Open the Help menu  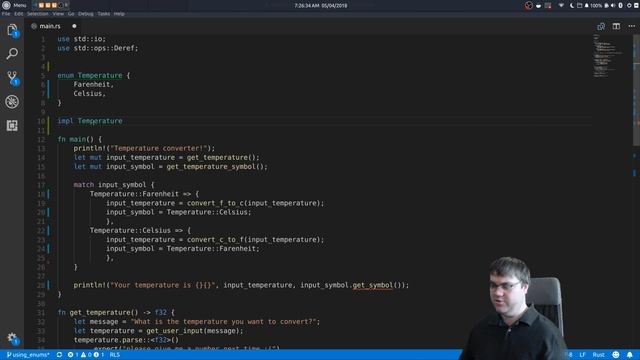[119, 14]
